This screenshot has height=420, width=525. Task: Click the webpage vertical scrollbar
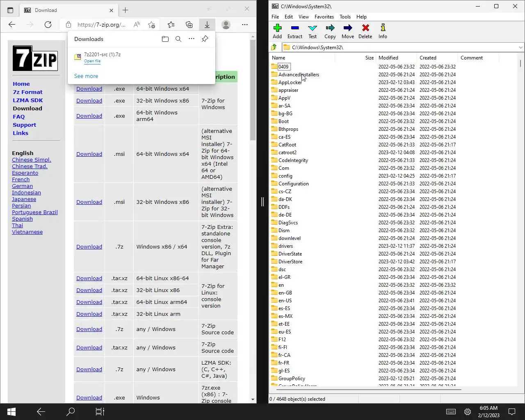point(253,90)
